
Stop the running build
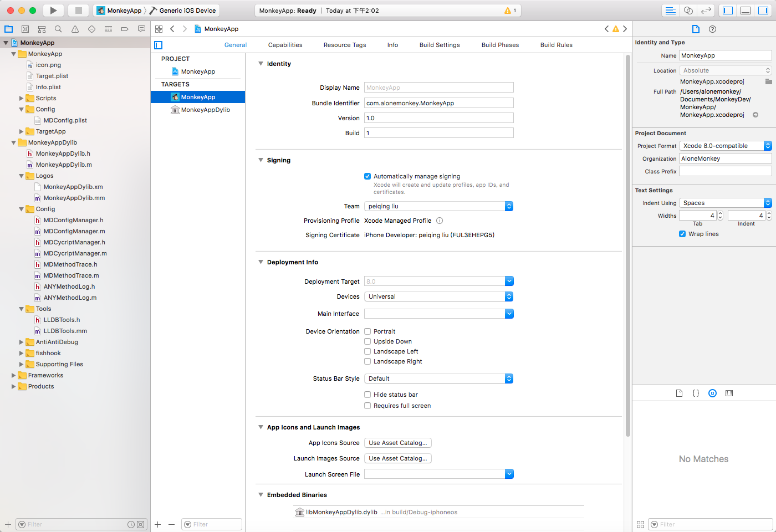coord(79,11)
